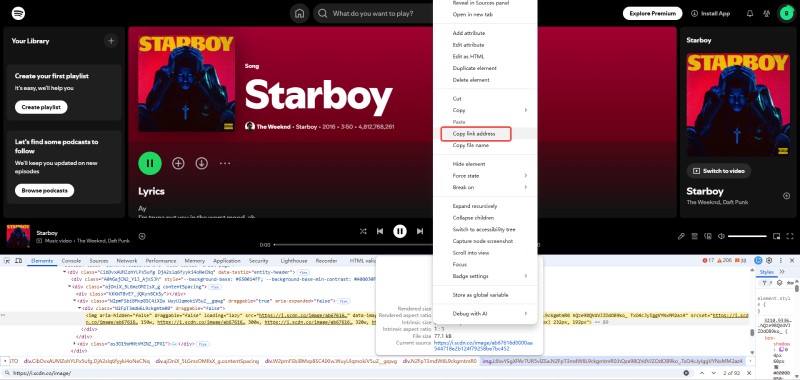Click Explore Premium button
Image resolution: width=800 pixels, height=380 pixels.
[652, 14]
